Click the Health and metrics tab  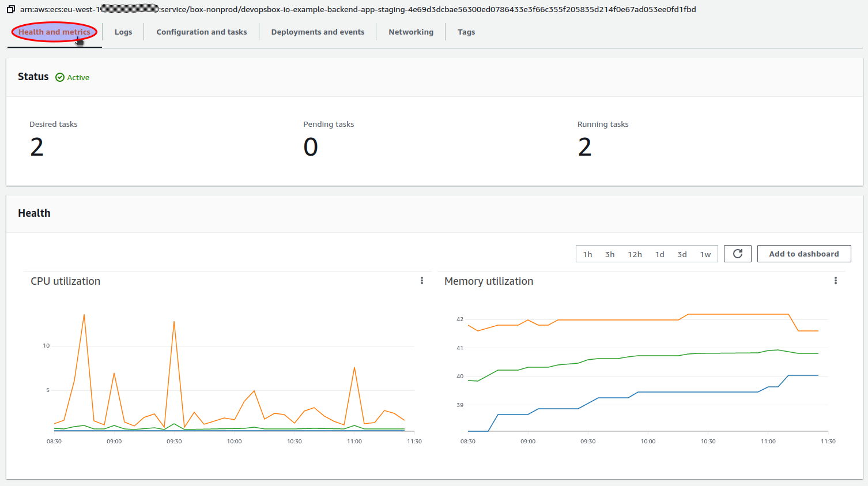pyautogui.click(x=54, y=32)
